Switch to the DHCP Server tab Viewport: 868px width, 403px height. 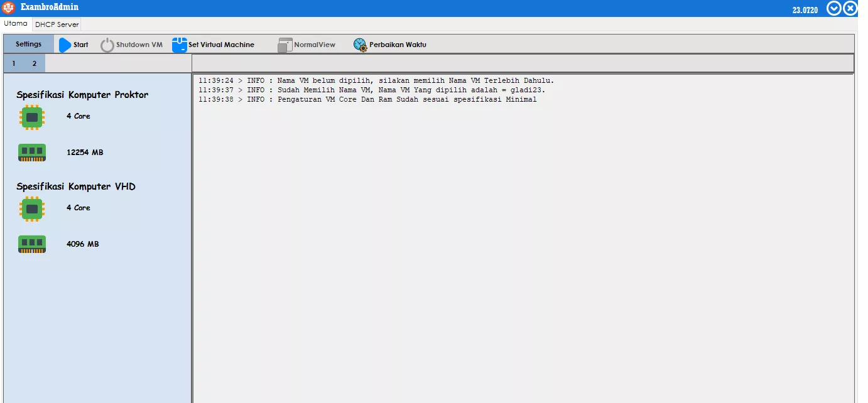pyautogui.click(x=56, y=24)
